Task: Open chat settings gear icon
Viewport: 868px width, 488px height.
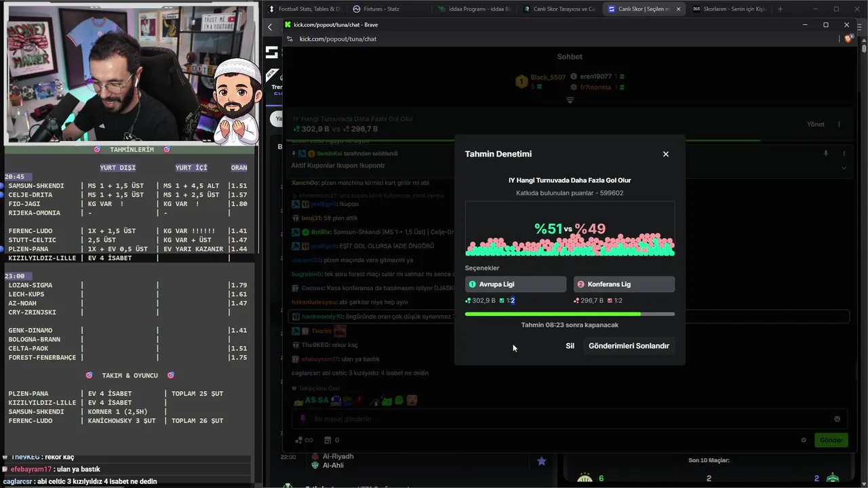Action: click(804, 440)
